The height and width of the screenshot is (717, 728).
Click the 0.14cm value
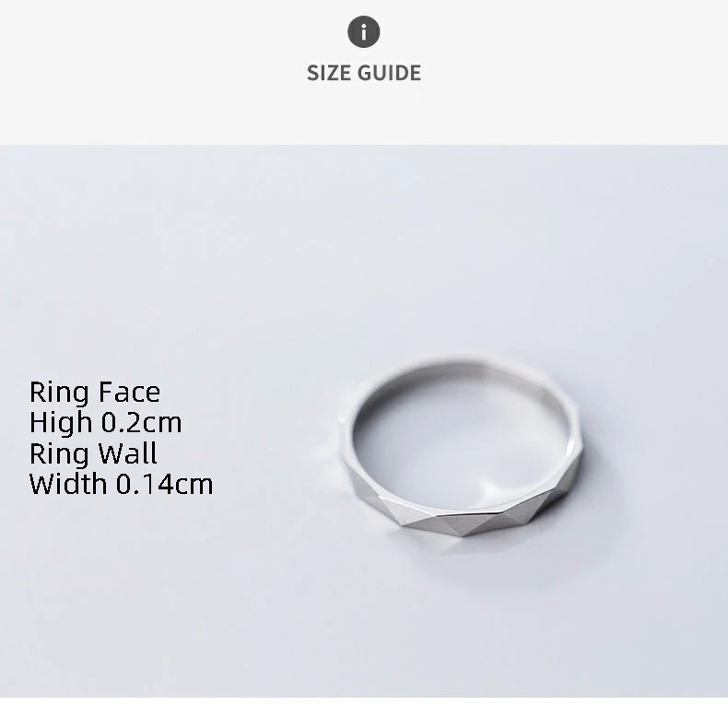[164, 484]
